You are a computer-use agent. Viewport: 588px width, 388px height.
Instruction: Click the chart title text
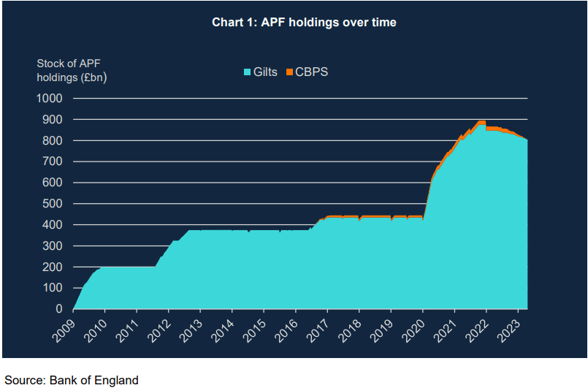(x=304, y=23)
